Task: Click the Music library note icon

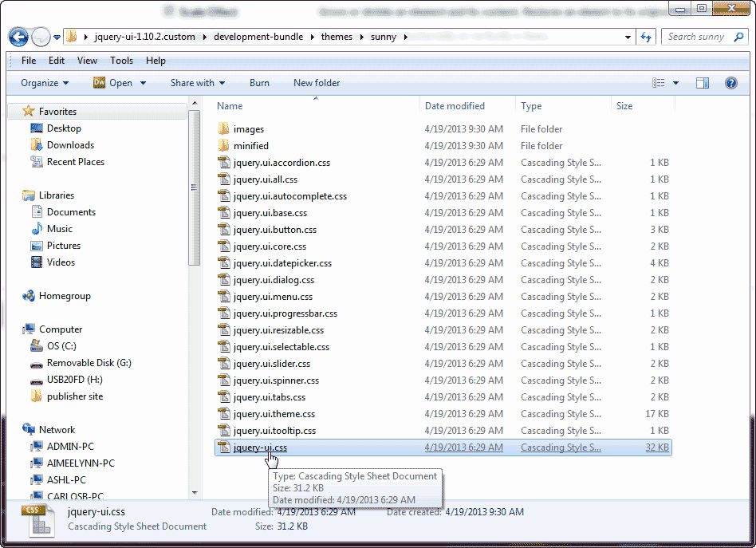Action: coord(37,229)
